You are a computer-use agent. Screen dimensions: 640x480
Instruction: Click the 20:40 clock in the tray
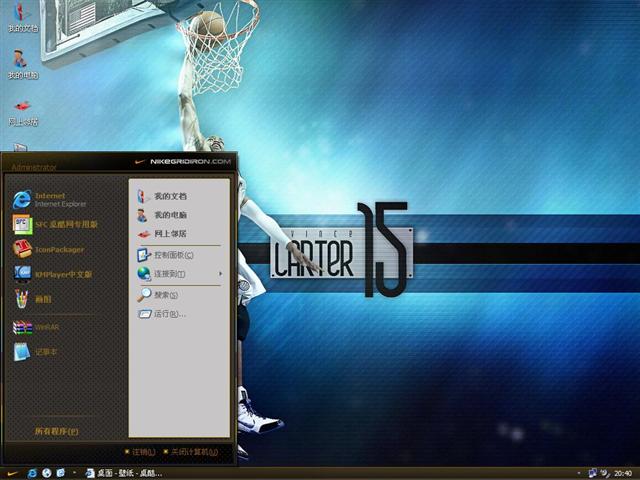tap(623, 473)
